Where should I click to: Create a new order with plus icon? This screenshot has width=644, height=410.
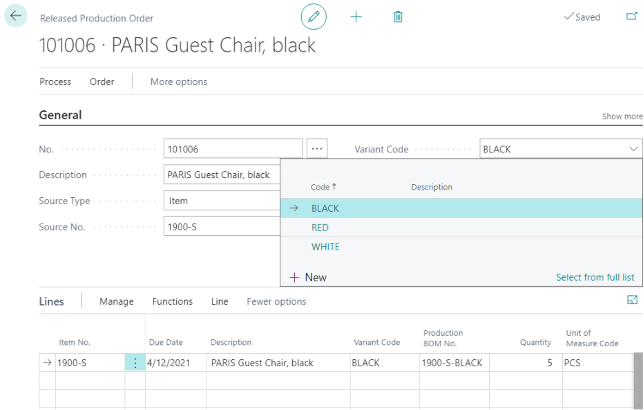pos(356,17)
